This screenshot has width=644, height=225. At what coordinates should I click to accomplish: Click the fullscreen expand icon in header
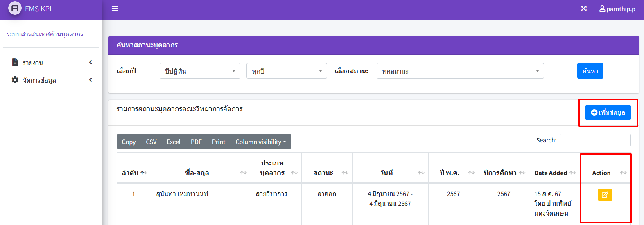583,9
